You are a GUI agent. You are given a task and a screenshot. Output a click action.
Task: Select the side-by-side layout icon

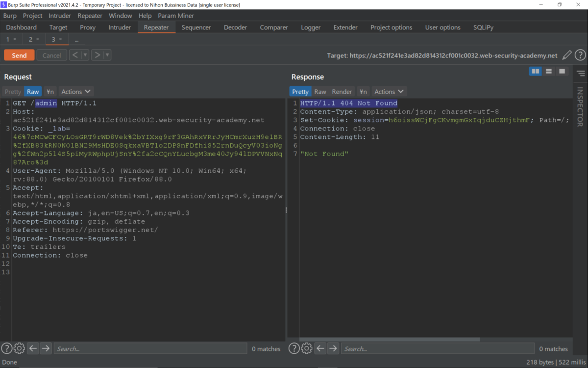(x=536, y=72)
